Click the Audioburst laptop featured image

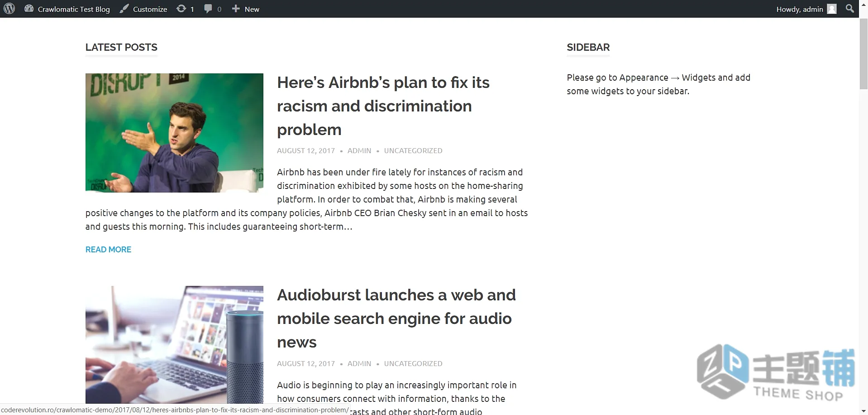pyautogui.click(x=174, y=344)
